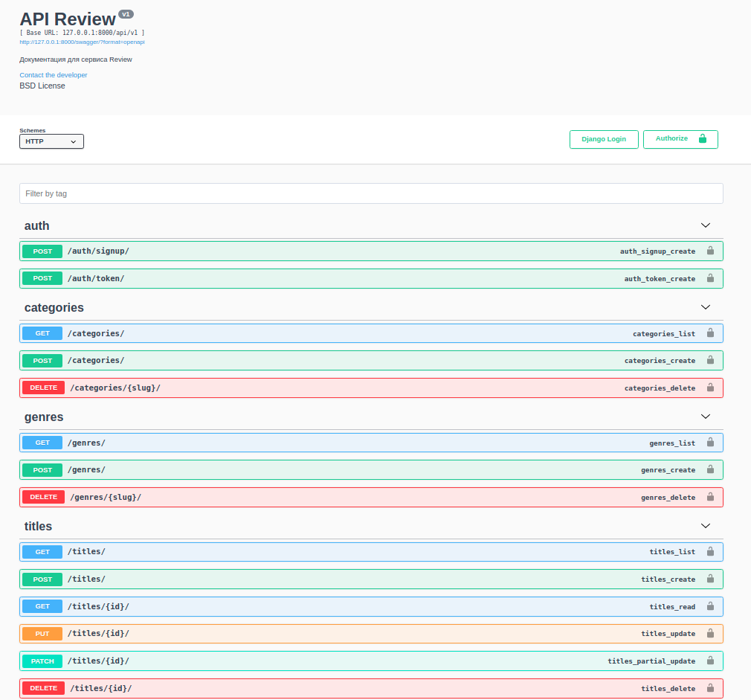Click the Django Login button
The height and width of the screenshot is (700, 751).
coord(604,139)
